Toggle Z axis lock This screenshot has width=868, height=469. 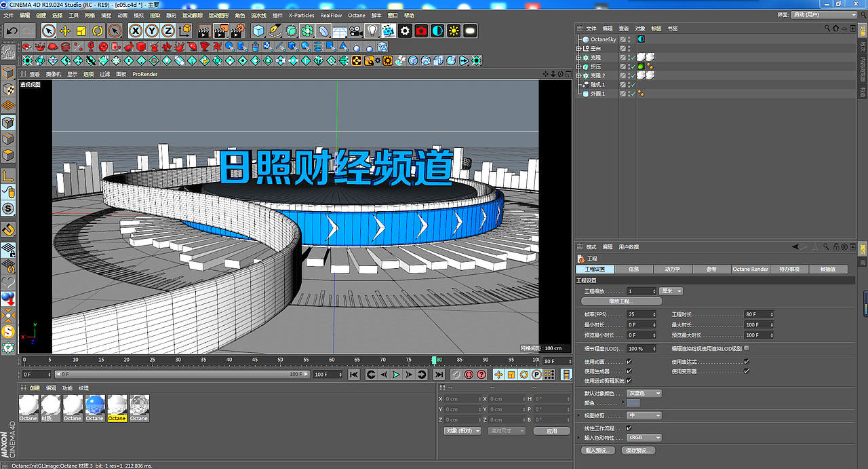168,31
